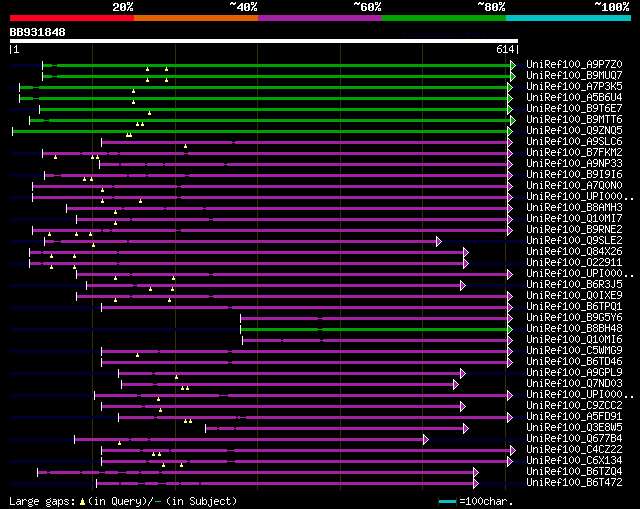
Task: Open hit UniRef100_A7Q0N0
Action: pos(574,186)
